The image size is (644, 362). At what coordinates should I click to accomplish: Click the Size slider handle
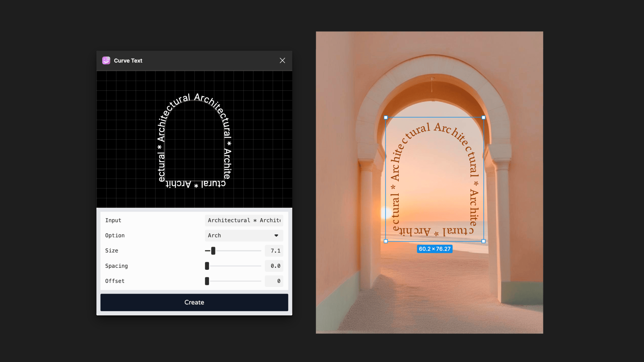tap(213, 251)
